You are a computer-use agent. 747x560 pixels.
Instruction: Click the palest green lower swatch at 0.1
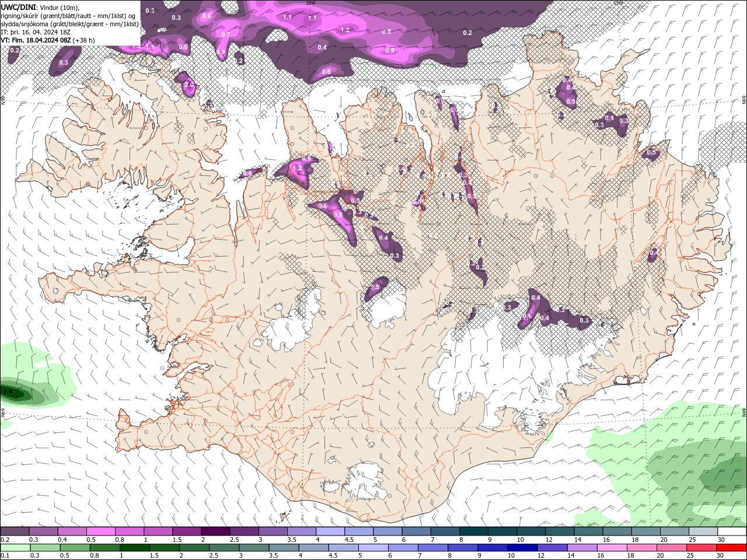[15, 548]
